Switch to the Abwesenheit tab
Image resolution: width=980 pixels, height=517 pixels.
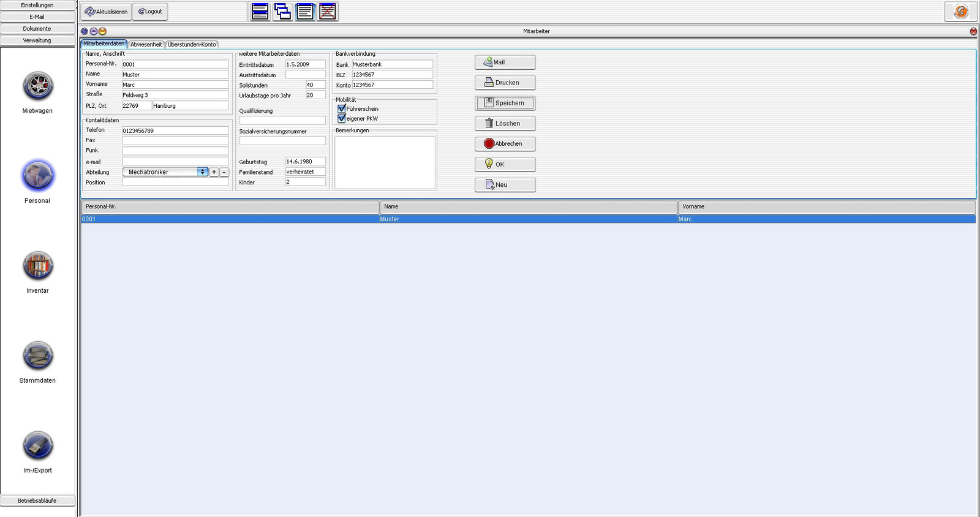[x=146, y=44]
